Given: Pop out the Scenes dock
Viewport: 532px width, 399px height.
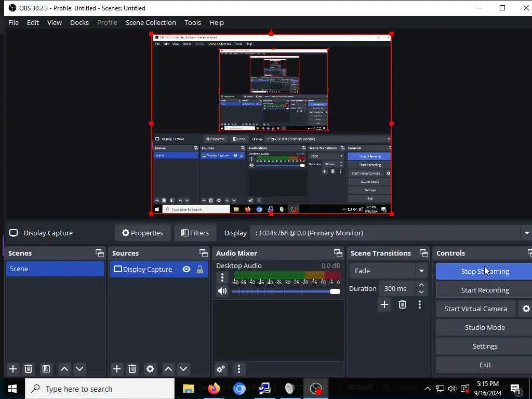Looking at the screenshot, I should point(100,253).
